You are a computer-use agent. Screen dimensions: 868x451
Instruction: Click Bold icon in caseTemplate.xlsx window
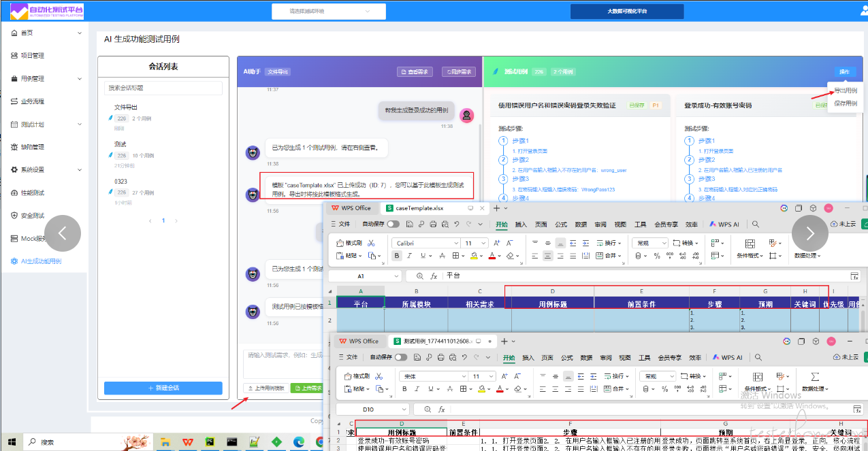point(397,256)
